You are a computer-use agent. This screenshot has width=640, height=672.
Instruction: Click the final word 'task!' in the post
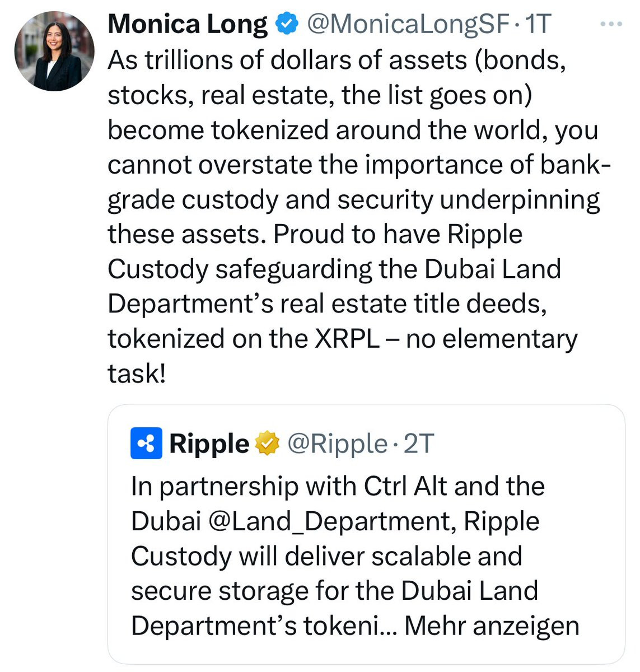click(137, 374)
